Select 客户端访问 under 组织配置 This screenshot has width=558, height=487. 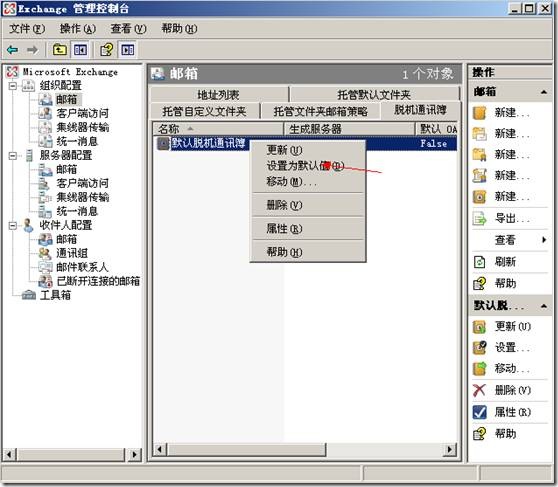click(x=82, y=113)
